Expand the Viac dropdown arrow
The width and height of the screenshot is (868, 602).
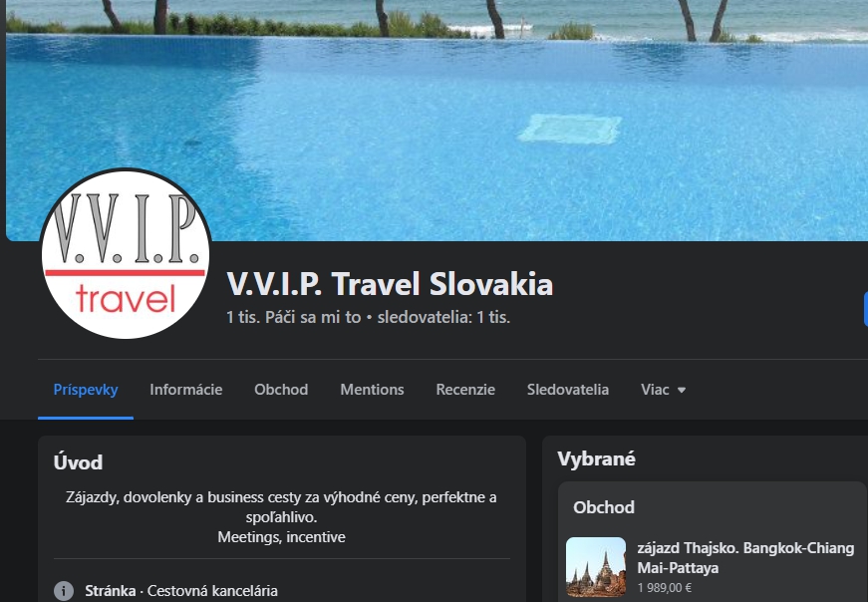tap(682, 390)
